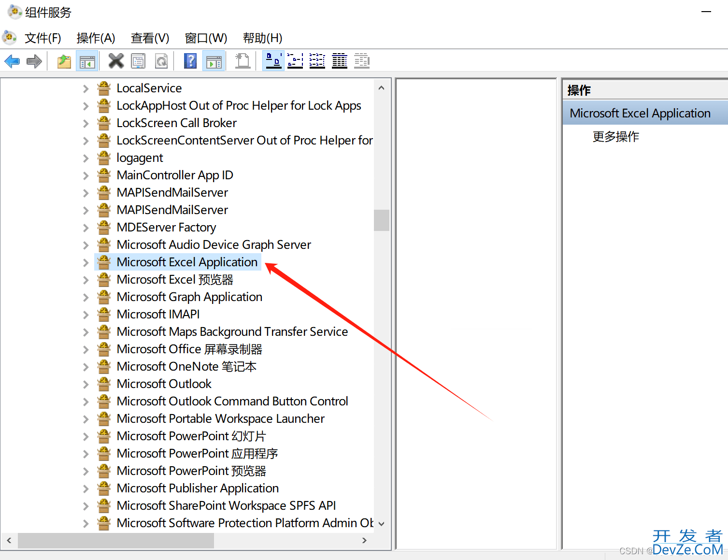Click the grayed status view toolbar icon
Image resolution: width=728 pixels, height=560 pixels.
tap(362, 61)
